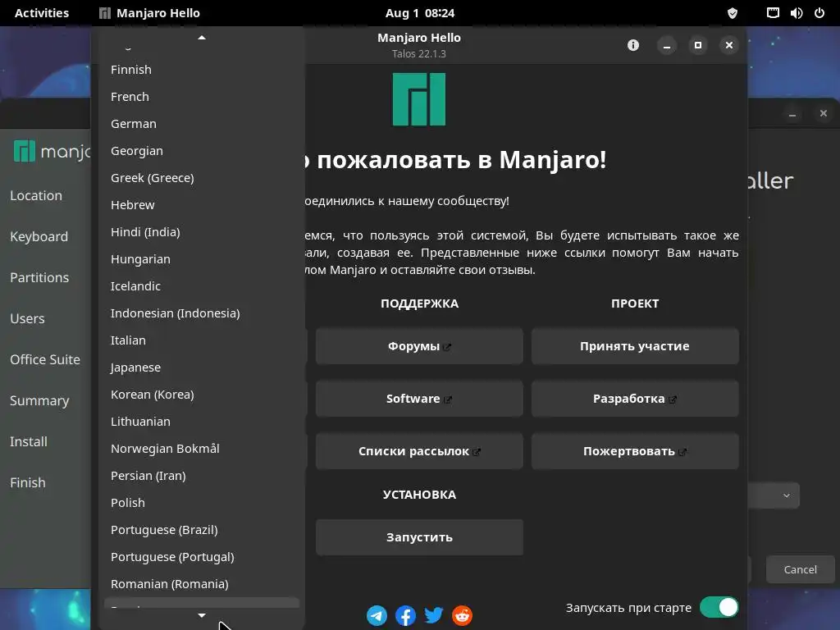Close the background installer window
The width and height of the screenshot is (840, 630).
[824, 113]
